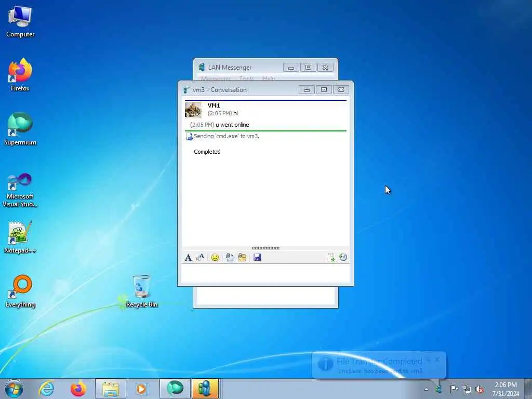Select the Recycle Bin icon
Viewport: 532px width, 399px height.
tap(141, 291)
